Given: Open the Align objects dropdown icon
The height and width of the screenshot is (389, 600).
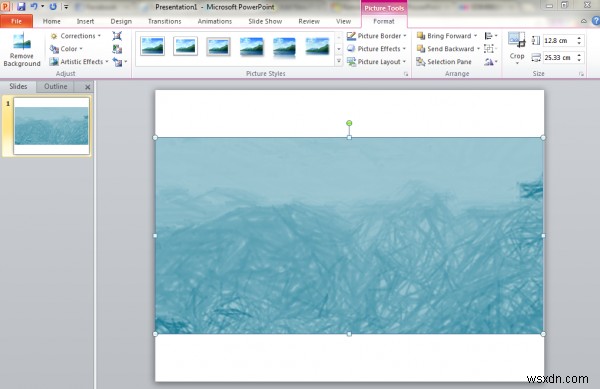Looking at the screenshot, I should pos(491,36).
